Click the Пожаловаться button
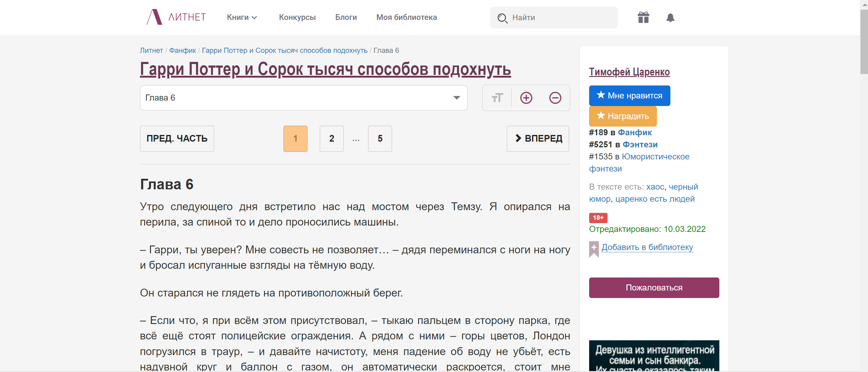This screenshot has height=372, width=868. click(653, 287)
